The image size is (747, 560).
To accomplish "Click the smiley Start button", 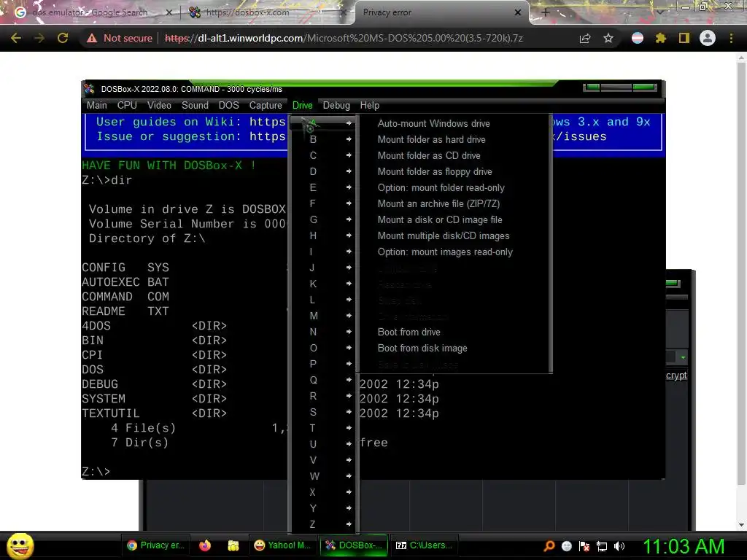I will (x=20, y=545).
